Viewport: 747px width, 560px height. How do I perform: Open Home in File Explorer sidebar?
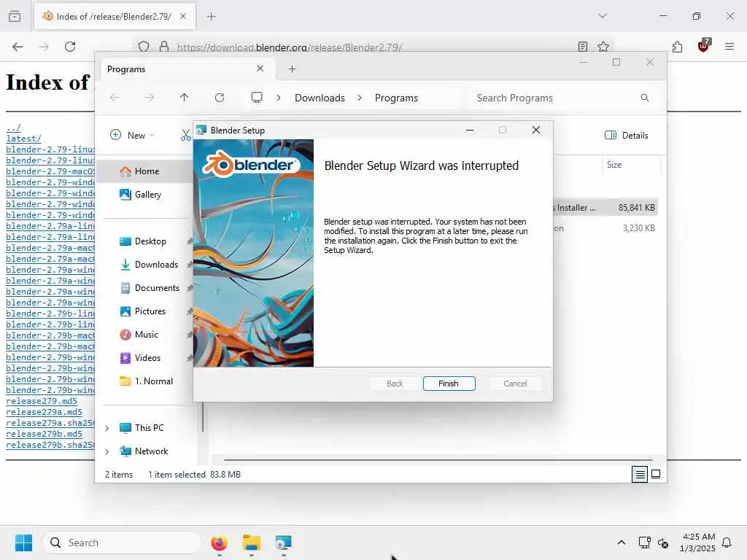click(146, 171)
